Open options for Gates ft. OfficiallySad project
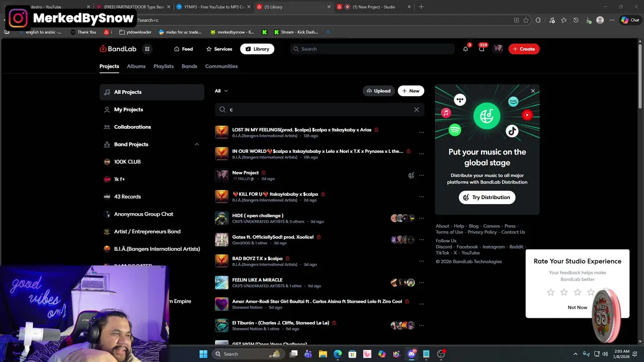Screen dimensions: 644x362 (x=422, y=240)
